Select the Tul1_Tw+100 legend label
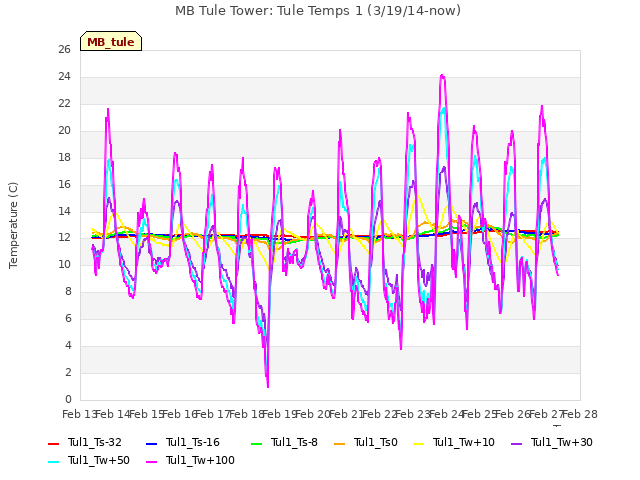The width and height of the screenshot is (640, 480). coord(200,460)
